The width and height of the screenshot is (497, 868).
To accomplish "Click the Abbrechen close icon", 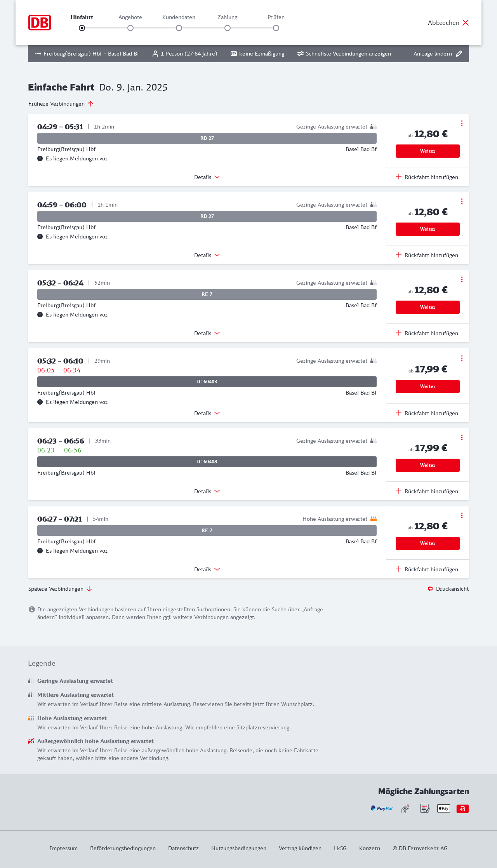I will pos(466,23).
